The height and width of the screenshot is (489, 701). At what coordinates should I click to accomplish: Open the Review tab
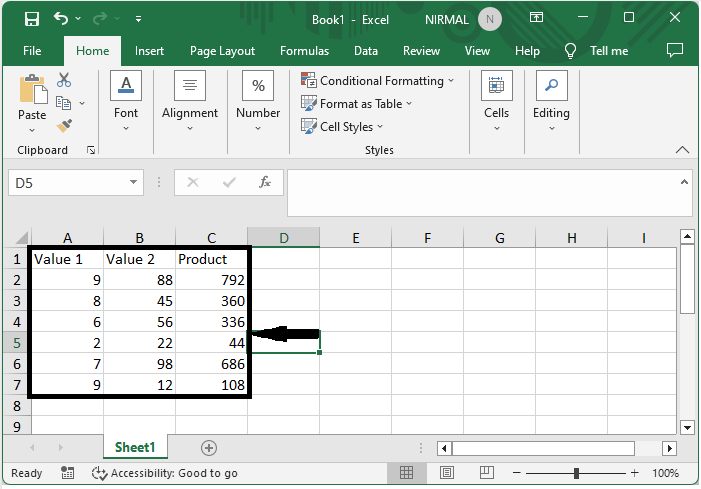click(421, 51)
